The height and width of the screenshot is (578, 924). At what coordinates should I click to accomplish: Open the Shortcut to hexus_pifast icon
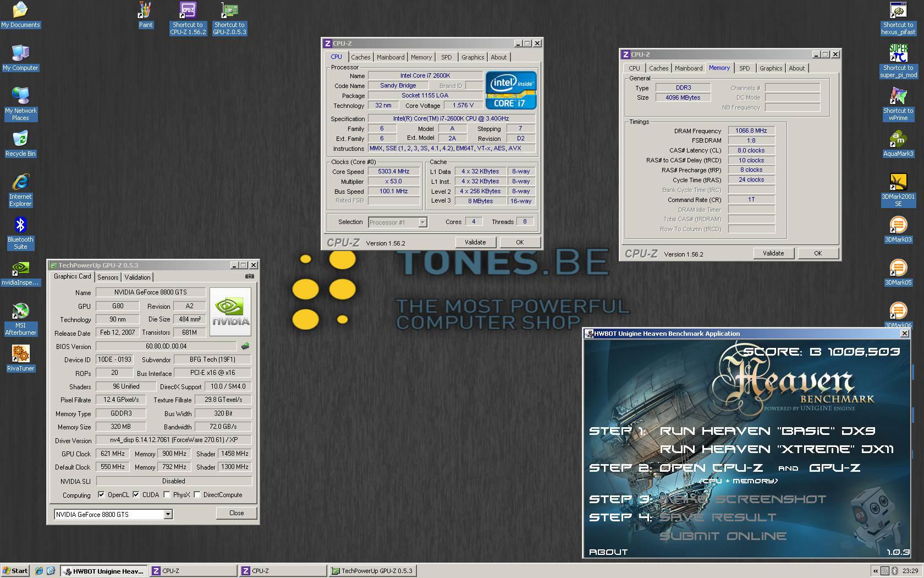[898, 18]
